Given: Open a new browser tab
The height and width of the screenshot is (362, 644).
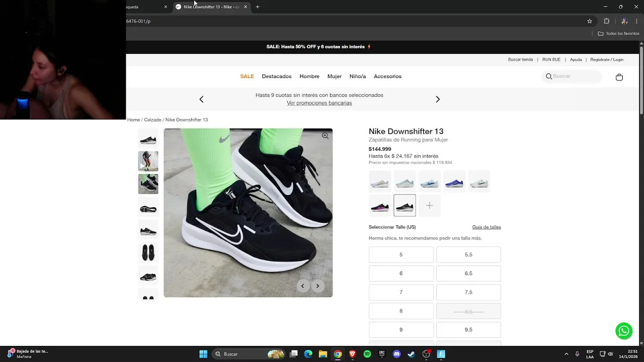Looking at the screenshot, I should click(x=258, y=7).
